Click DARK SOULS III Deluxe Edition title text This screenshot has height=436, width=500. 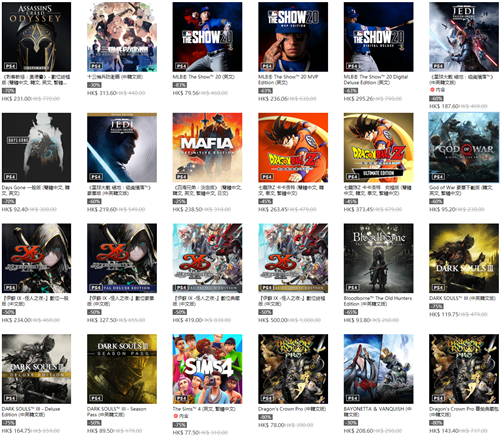click(31, 411)
